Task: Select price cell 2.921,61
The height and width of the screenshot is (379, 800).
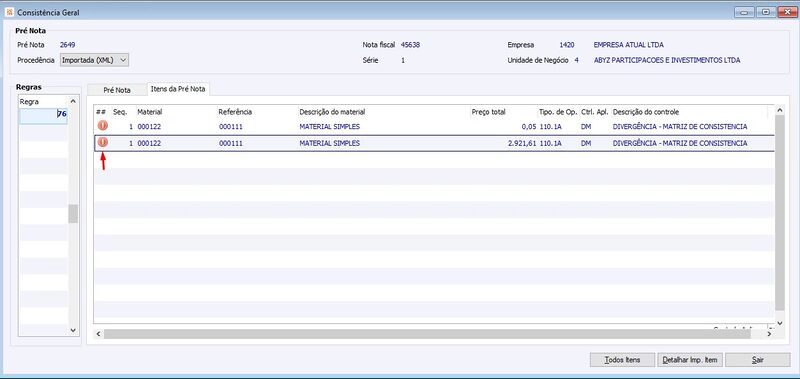Action: click(x=522, y=143)
